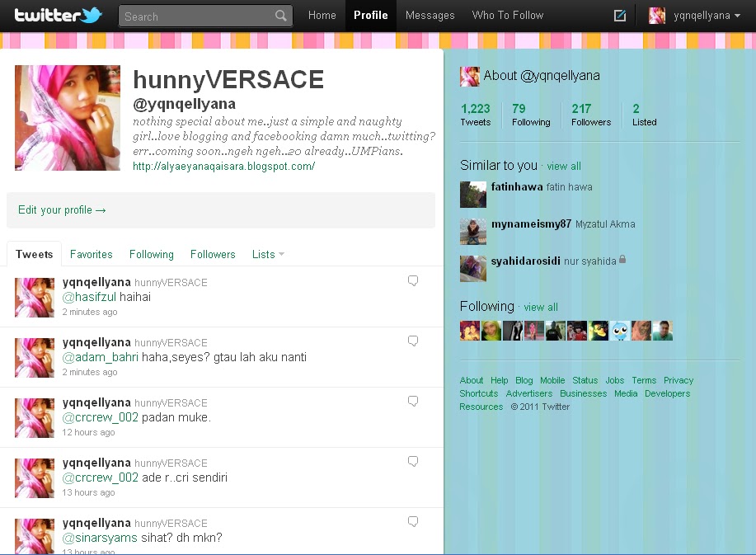Image resolution: width=756 pixels, height=555 pixels.
Task: Click the Media footer link
Action: [x=626, y=393]
